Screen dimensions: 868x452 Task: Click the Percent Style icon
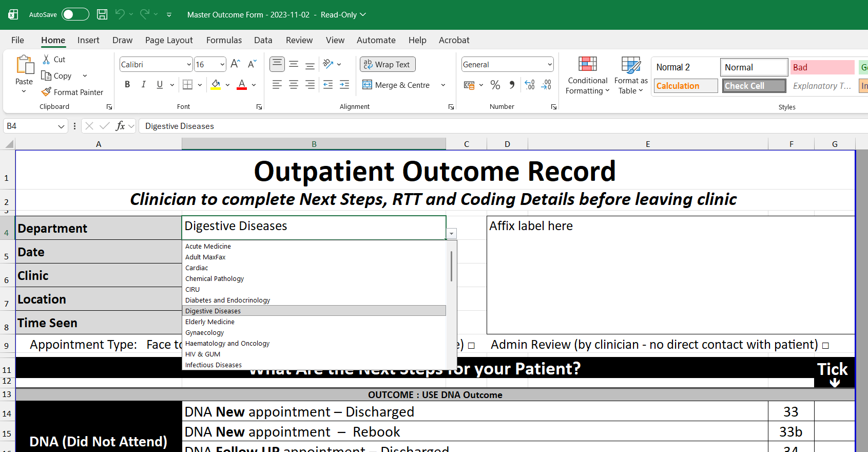pyautogui.click(x=495, y=85)
